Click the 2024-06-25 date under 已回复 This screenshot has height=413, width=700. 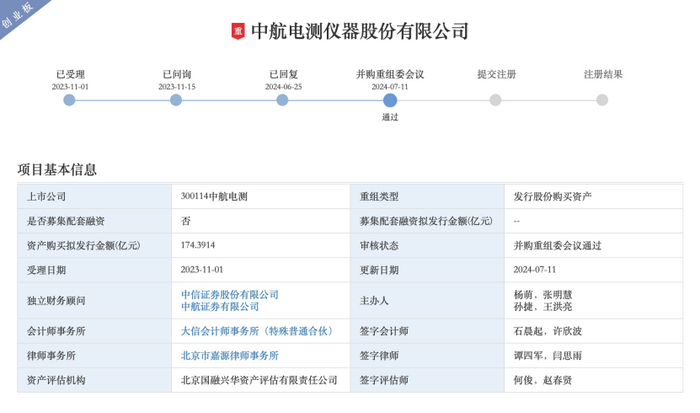coord(283,87)
